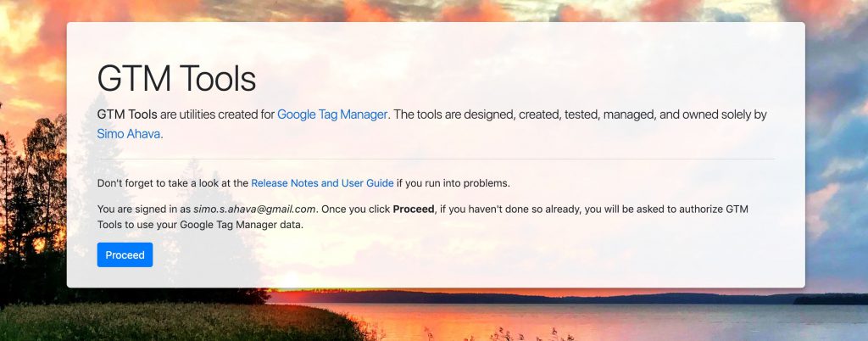The image size is (868, 341).
Task: Click the horizontal divider line in card
Action: pos(436,159)
